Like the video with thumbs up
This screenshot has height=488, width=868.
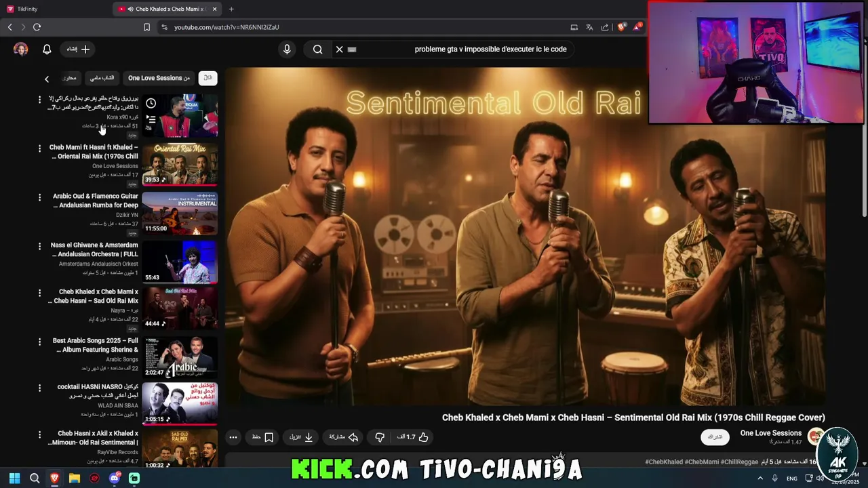coord(414,437)
